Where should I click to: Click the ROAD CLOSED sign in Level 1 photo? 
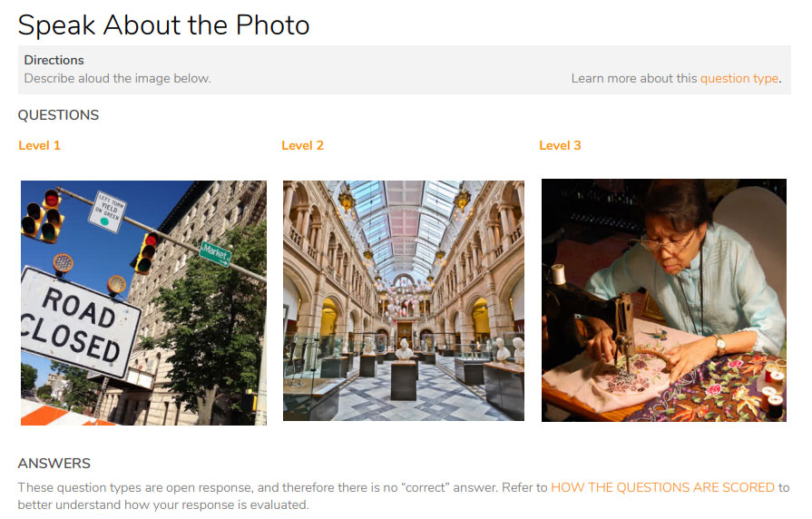click(x=78, y=323)
